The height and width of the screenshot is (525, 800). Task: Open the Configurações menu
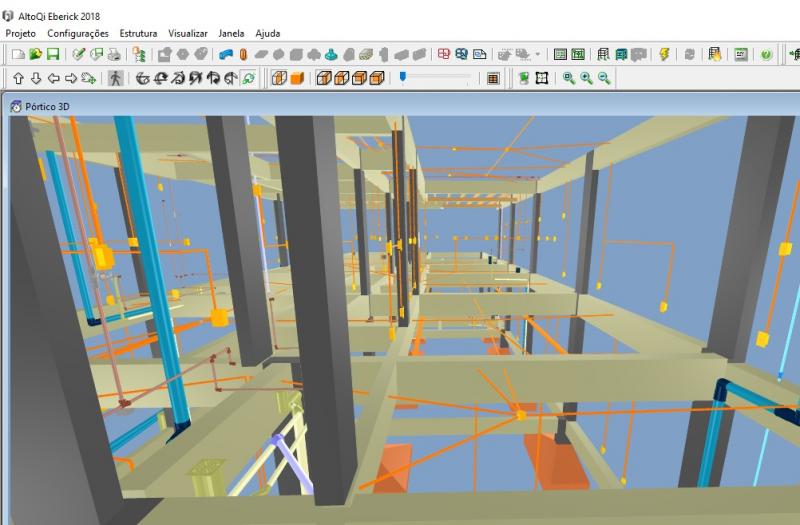78,34
